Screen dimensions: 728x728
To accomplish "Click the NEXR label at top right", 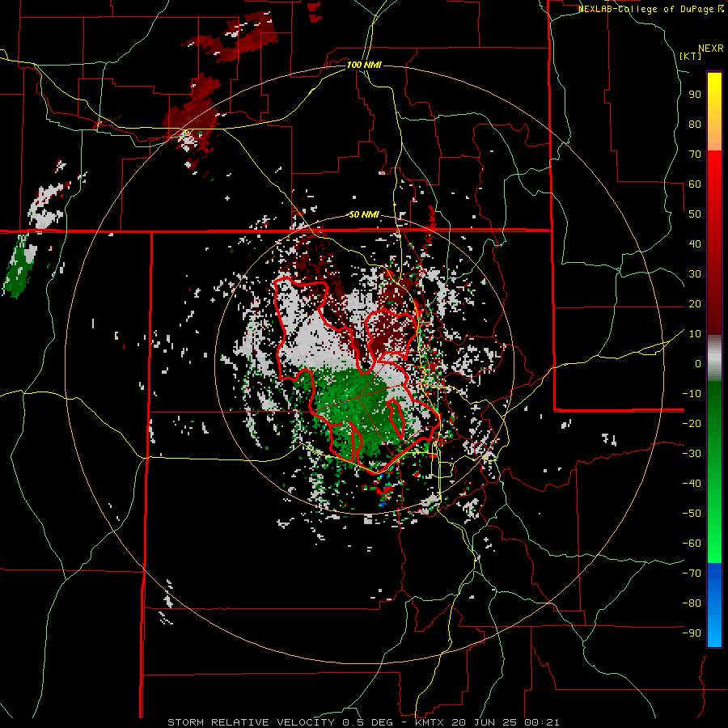I will [710, 49].
